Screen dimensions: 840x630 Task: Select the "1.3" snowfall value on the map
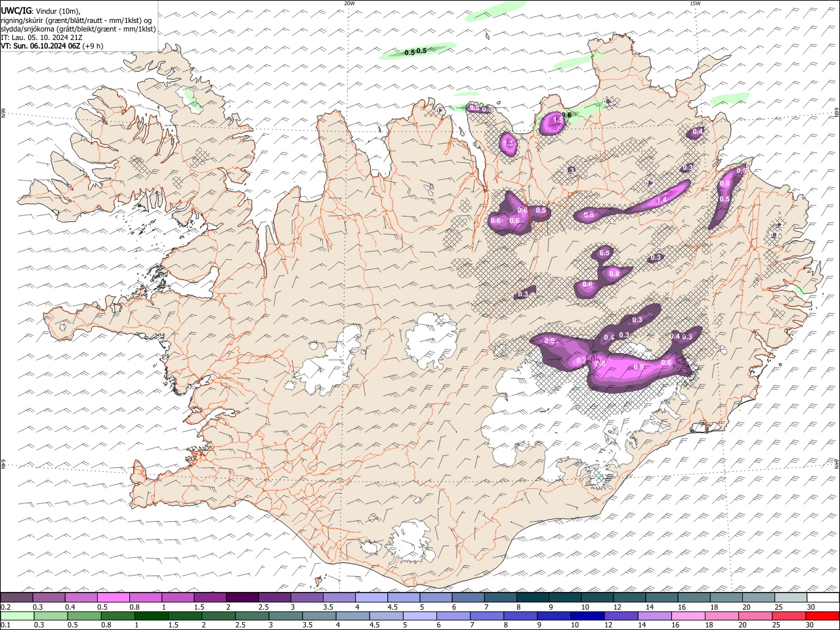(508, 142)
